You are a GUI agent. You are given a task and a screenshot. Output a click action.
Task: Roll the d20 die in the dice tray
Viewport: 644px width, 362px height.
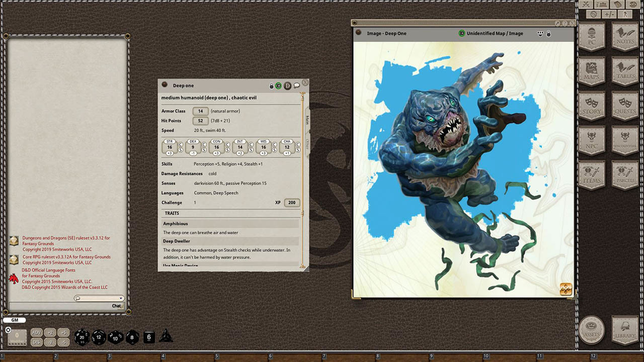[81, 337]
